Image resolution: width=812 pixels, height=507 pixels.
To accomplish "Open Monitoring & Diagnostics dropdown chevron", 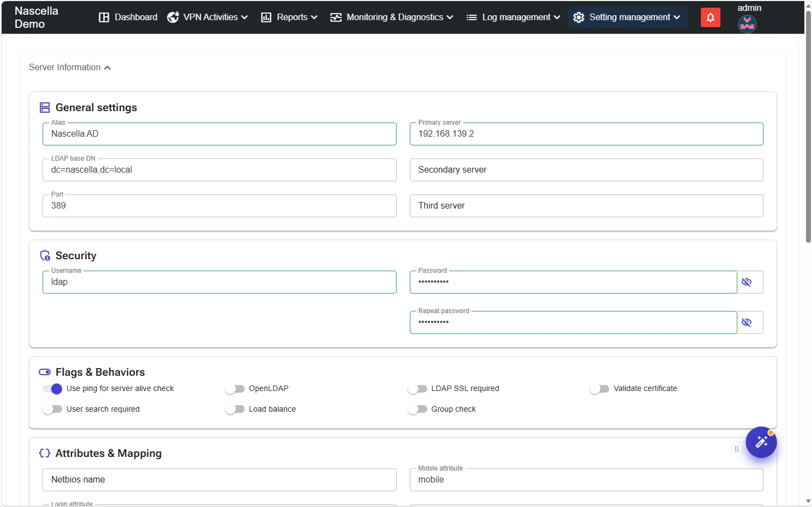I will tap(450, 17).
